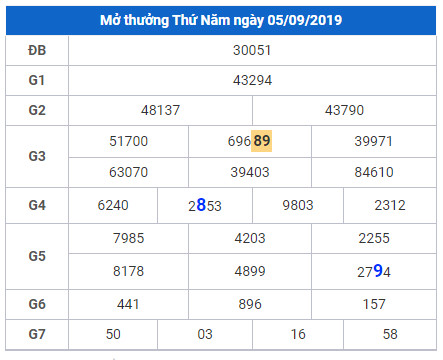Screen dimensions: 443x360
Task: Select the G4 row label
Action: point(37,205)
